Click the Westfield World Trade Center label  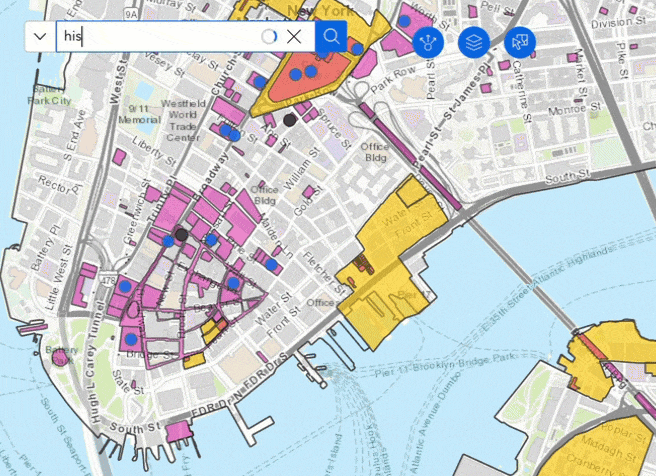(x=183, y=120)
